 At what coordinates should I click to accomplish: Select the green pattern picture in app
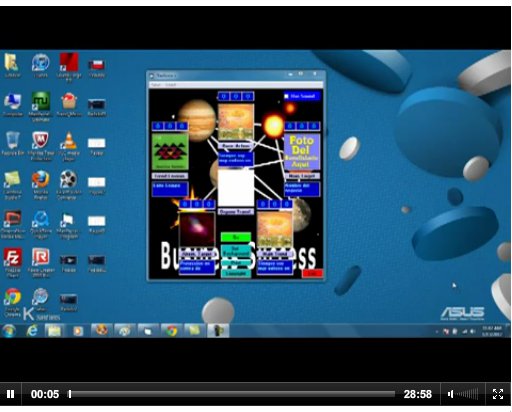170,152
